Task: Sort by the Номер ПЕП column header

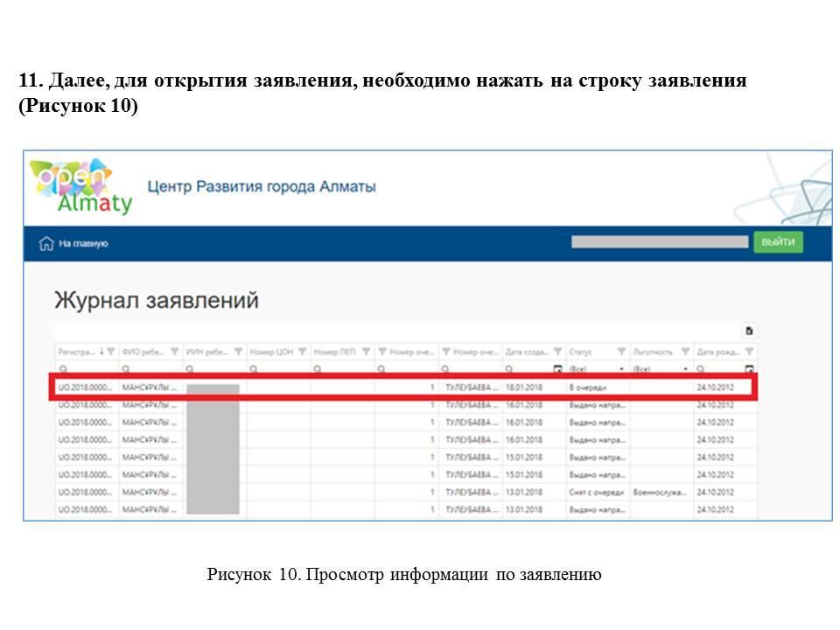Action: tap(334, 352)
